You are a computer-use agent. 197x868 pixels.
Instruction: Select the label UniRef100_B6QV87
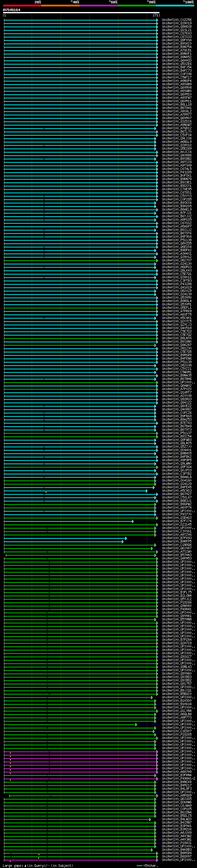click(176, 856)
